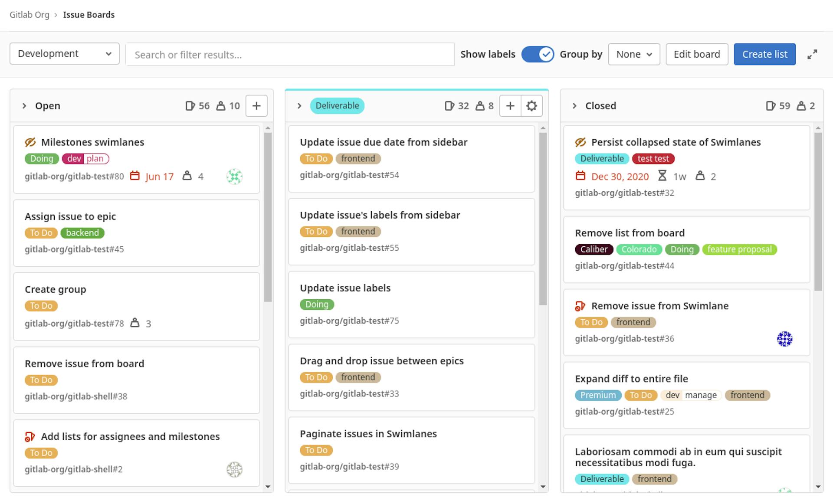The width and height of the screenshot is (833, 504).
Task: Open the Group by None dropdown
Action: point(634,54)
